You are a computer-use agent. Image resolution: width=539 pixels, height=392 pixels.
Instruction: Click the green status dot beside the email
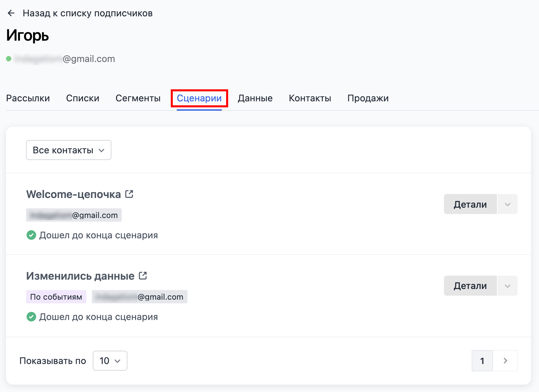click(x=8, y=59)
